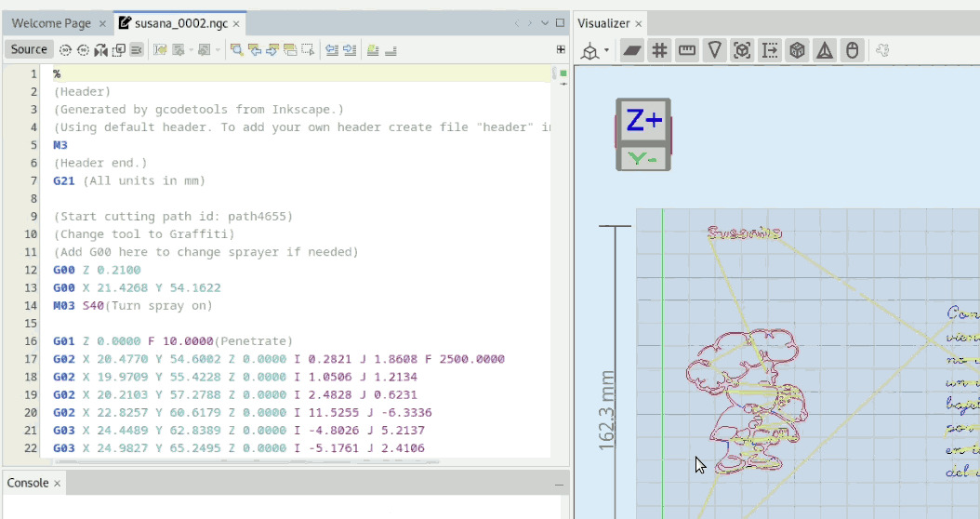Click line containing 'Start cutting path id: path4655'
The width and height of the screenshot is (980, 519).
tap(173, 217)
